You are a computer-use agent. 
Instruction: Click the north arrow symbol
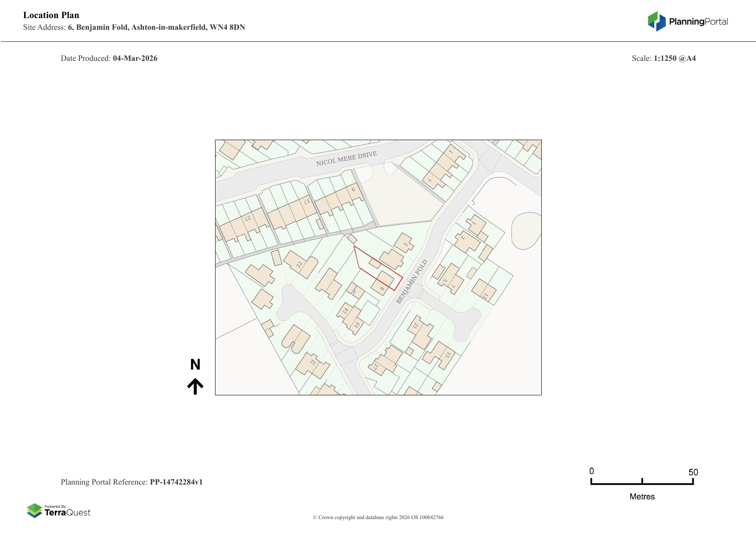pyautogui.click(x=195, y=386)
